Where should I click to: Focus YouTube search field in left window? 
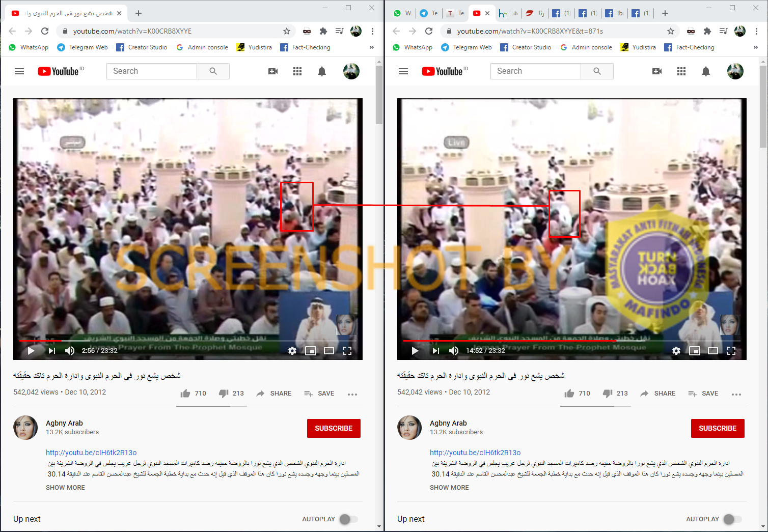[x=152, y=71]
